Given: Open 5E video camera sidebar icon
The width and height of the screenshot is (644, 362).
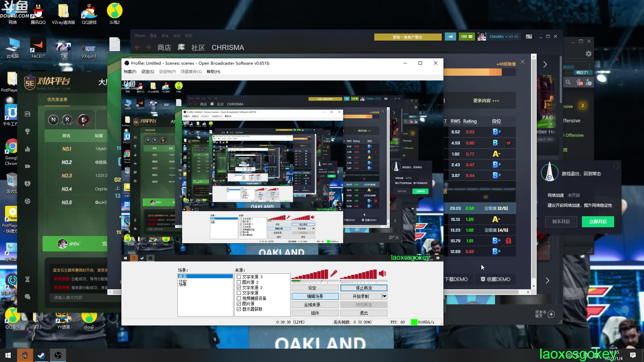Looking at the screenshot, I should [28, 166].
